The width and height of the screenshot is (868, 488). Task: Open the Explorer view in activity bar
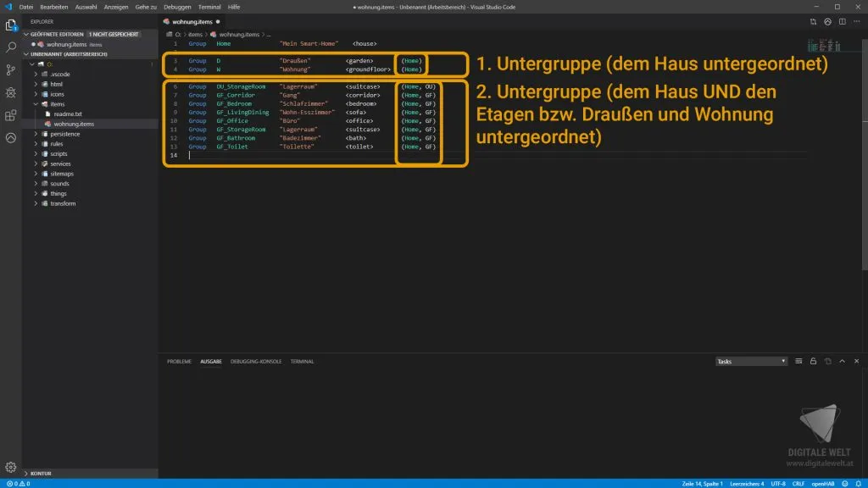pyautogui.click(x=10, y=25)
